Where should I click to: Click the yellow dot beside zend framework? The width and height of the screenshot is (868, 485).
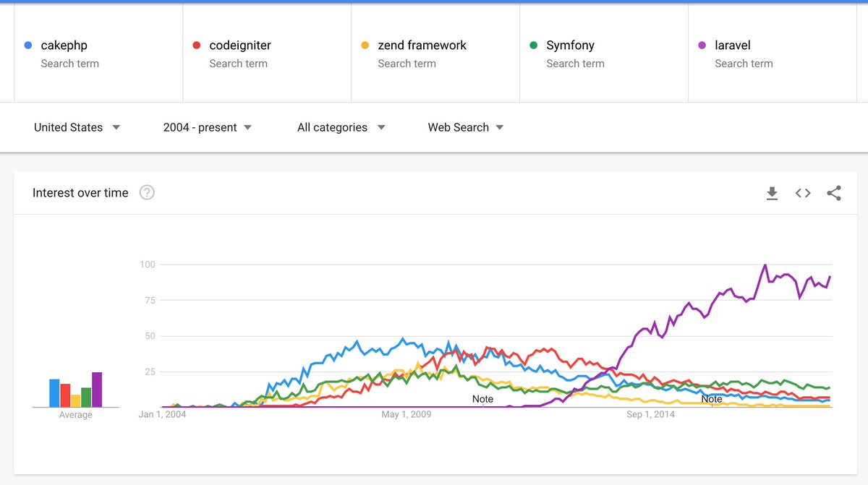(x=365, y=46)
